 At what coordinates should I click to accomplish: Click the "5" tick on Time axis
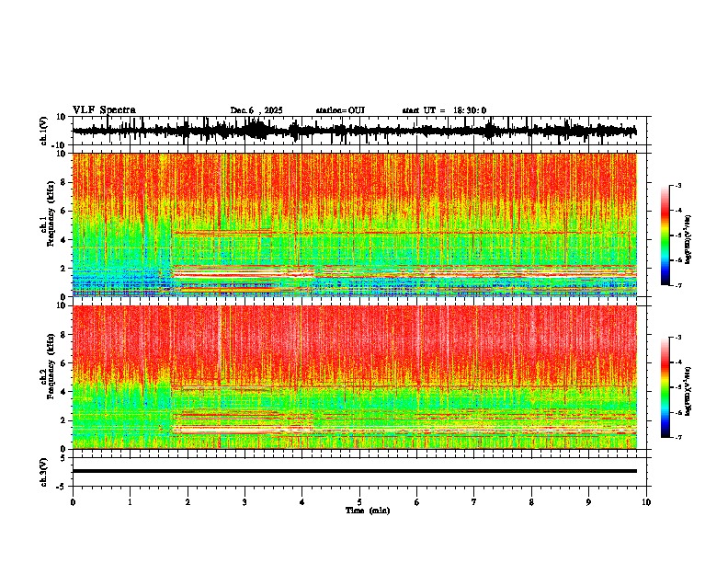359,502
